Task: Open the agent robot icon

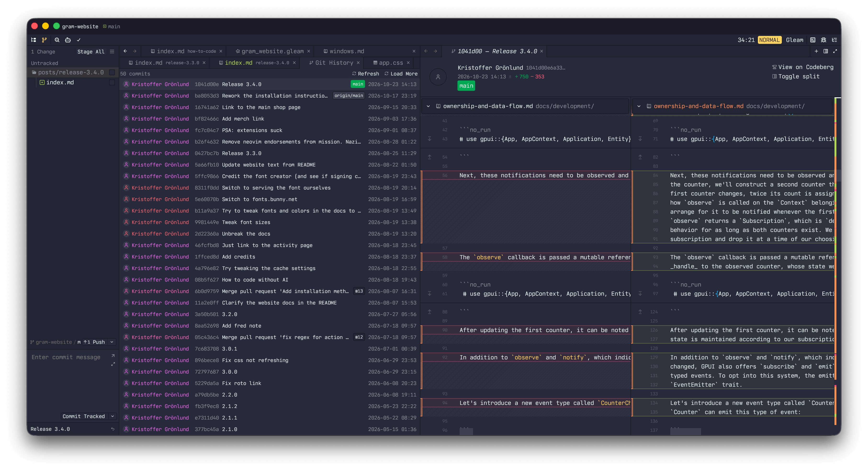Action: 68,40
